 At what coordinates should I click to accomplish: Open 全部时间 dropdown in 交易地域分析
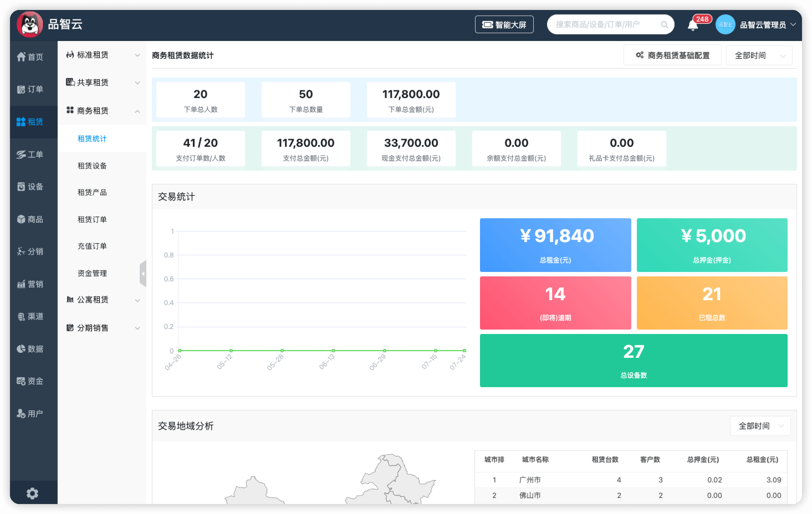tap(760, 426)
